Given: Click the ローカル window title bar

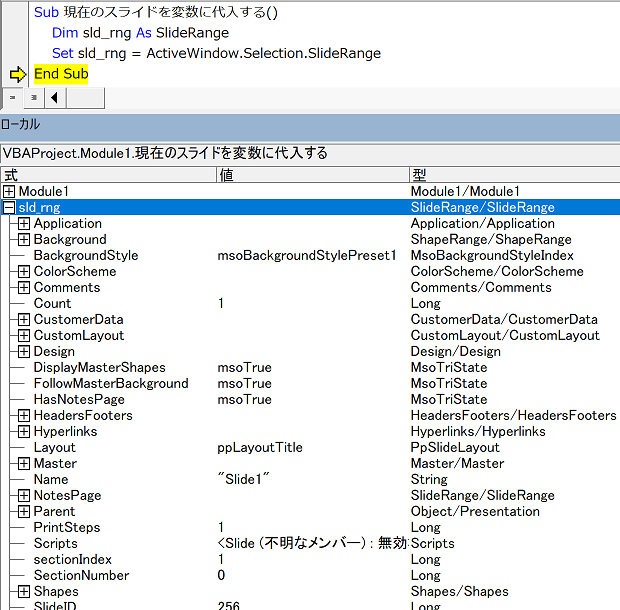Looking at the screenshot, I should click(310, 127).
